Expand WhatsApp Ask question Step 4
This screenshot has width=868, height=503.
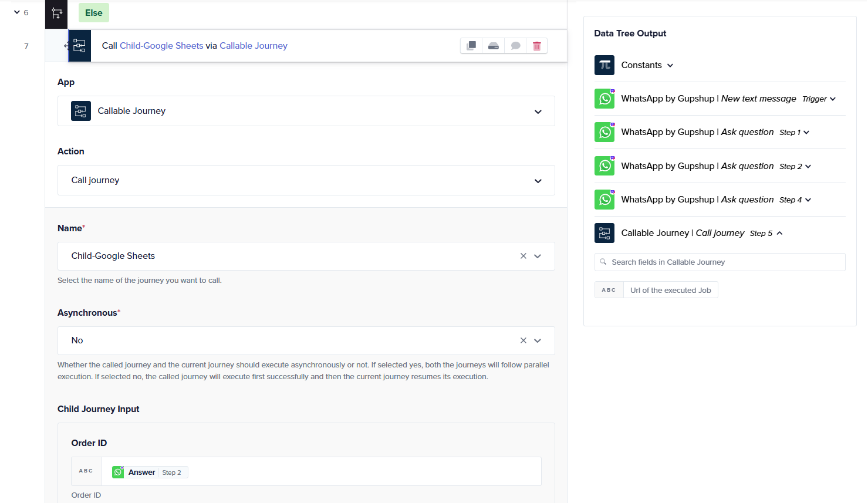click(x=808, y=200)
